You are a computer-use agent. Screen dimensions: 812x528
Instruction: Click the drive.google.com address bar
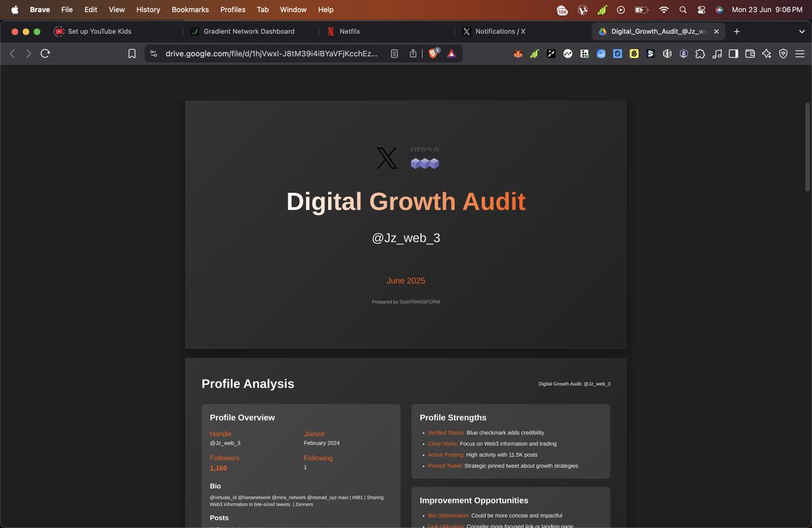[x=271, y=53]
